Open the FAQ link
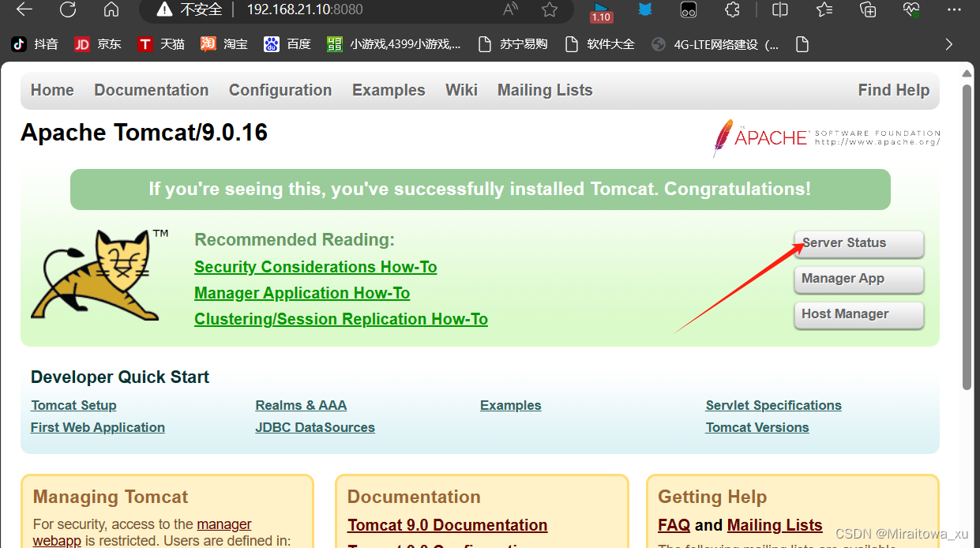This screenshot has height=548, width=980. (674, 525)
